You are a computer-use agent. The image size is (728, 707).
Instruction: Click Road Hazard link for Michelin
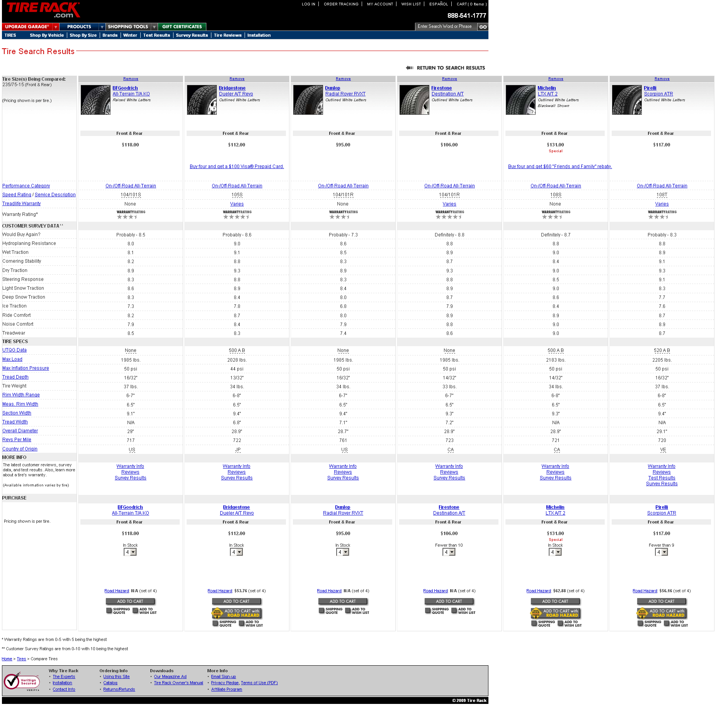click(x=538, y=591)
